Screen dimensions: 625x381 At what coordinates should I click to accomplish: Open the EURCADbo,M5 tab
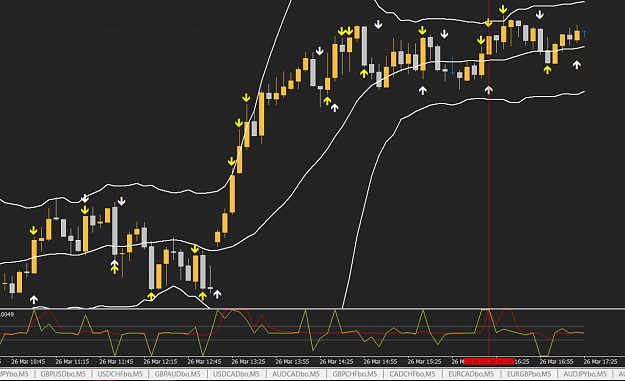pos(471,374)
